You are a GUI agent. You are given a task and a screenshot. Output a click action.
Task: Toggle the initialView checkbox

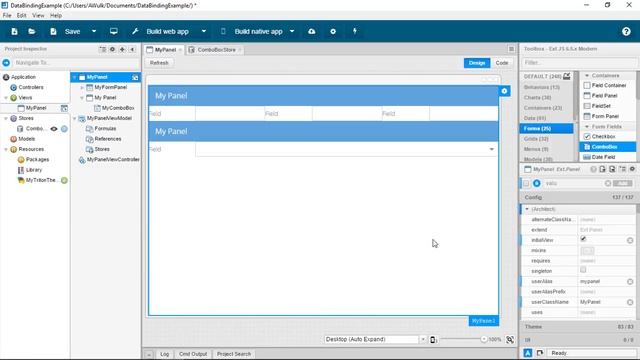pos(583,239)
